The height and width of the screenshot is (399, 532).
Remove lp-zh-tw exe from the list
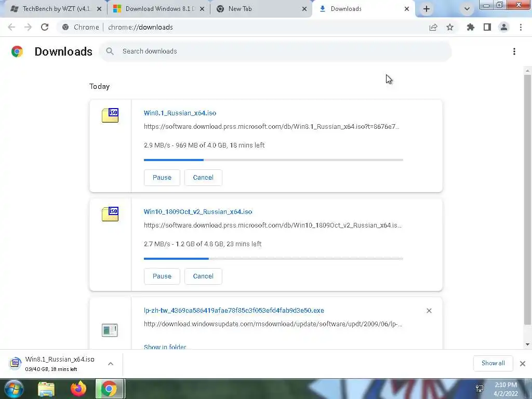pos(429,311)
